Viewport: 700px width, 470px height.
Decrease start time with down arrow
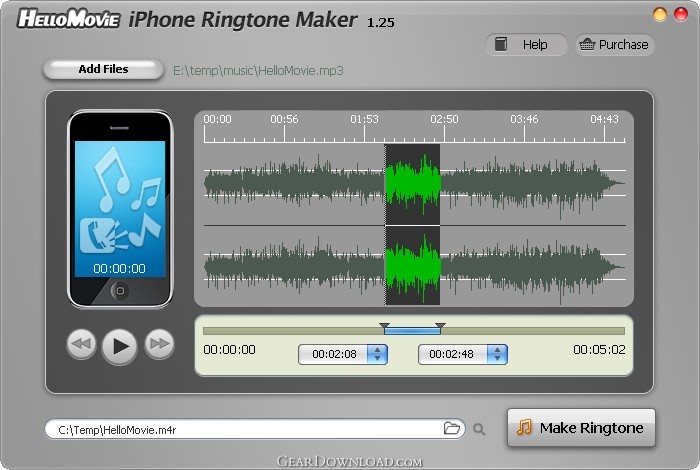[x=378, y=358]
